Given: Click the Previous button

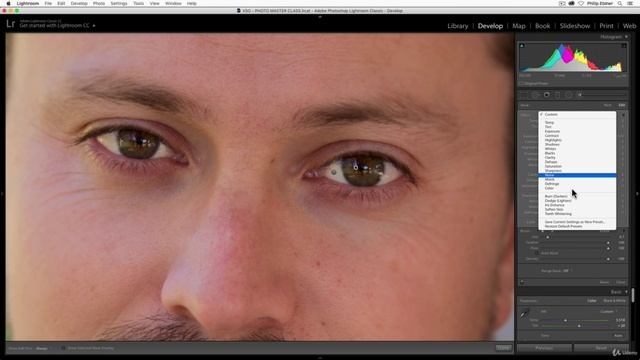Looking at the screenshot, I should [544, 348].
